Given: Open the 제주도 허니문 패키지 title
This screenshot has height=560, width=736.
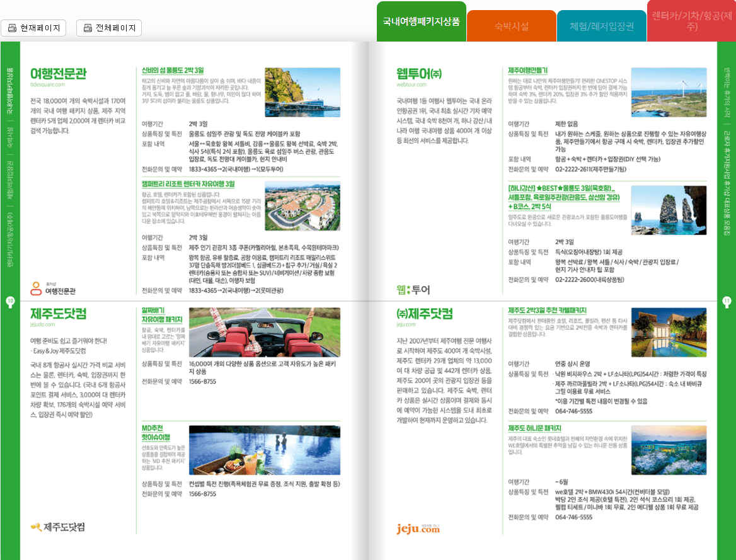Looking at the screenshot, I should point(534,428).
